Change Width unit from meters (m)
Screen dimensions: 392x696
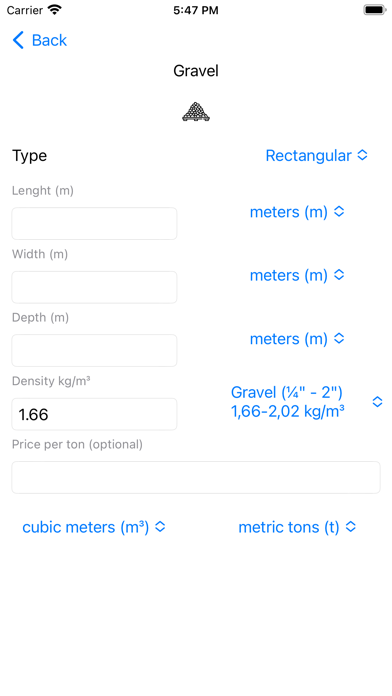pyautogui.click(x=297, y=275)
